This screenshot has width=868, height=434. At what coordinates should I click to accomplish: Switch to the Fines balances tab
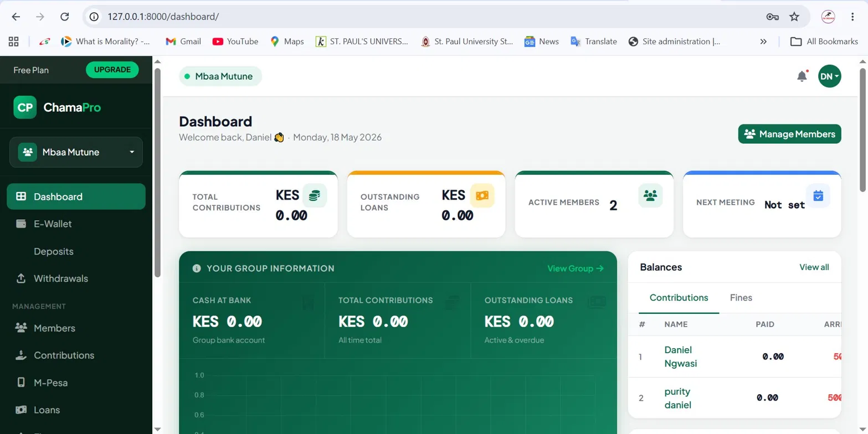741,298
